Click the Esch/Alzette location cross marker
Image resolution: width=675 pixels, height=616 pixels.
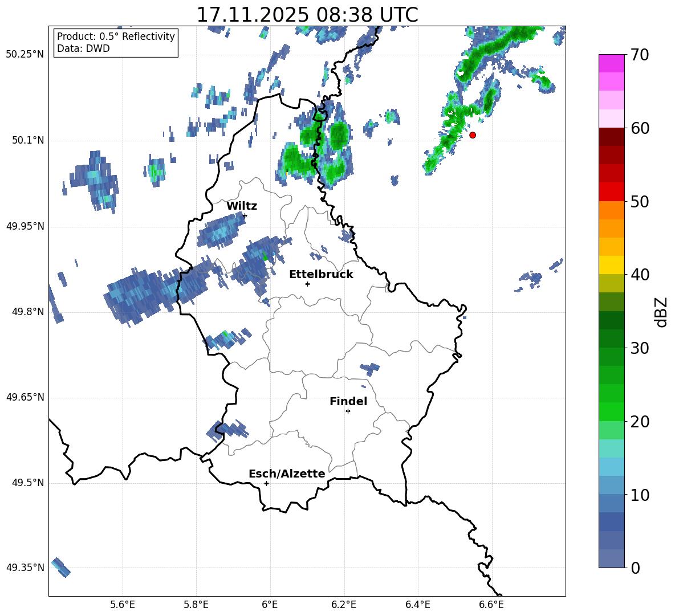coord(266,483)
